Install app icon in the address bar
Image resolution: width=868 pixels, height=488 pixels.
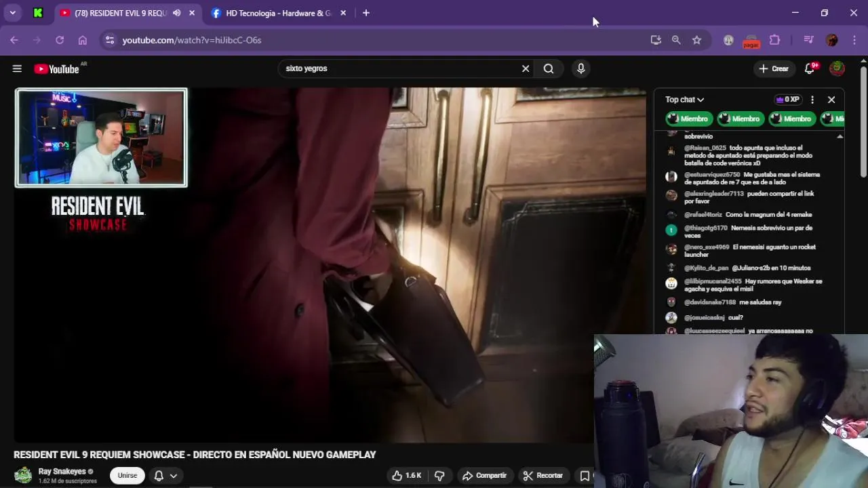[656, 40]
